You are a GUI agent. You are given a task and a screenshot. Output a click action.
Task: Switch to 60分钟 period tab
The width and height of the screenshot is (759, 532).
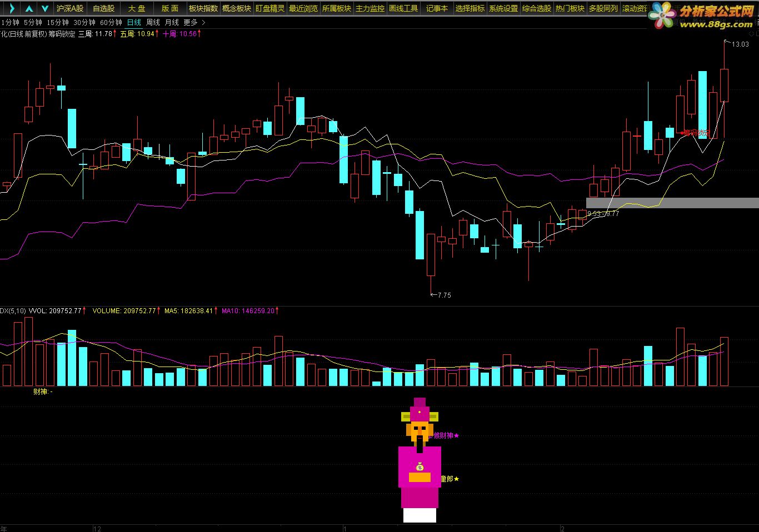coord(111,22)
